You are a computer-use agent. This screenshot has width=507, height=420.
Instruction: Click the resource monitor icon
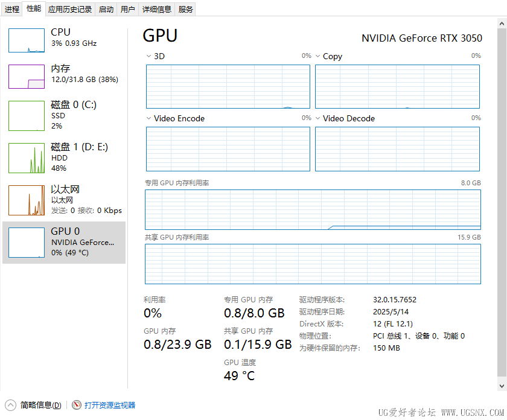77,405
